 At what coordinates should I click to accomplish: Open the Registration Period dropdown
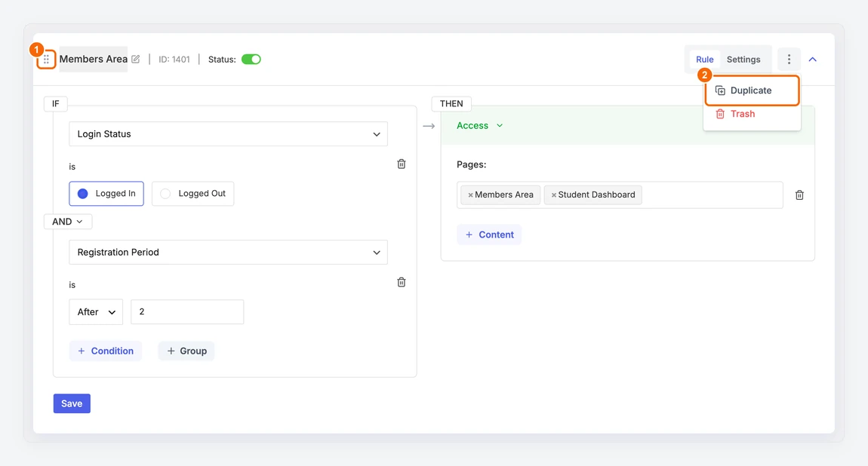[228, 252]
